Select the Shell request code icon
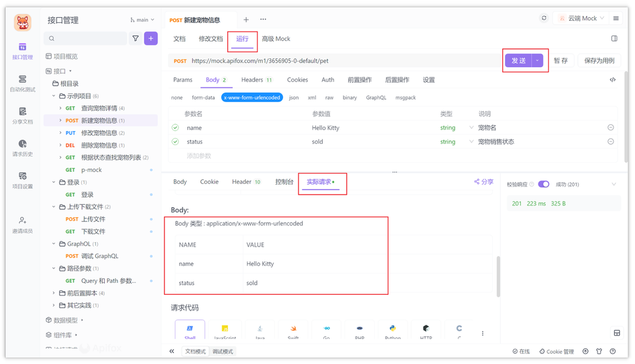This screenshot has width=635, height=364. tap(190, 330)
